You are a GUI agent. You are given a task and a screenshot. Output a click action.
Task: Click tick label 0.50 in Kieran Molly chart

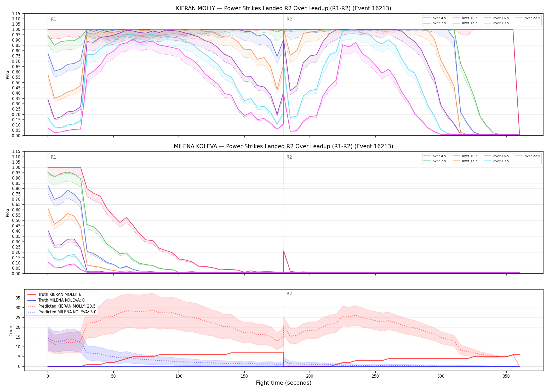[x=16, y=83]
